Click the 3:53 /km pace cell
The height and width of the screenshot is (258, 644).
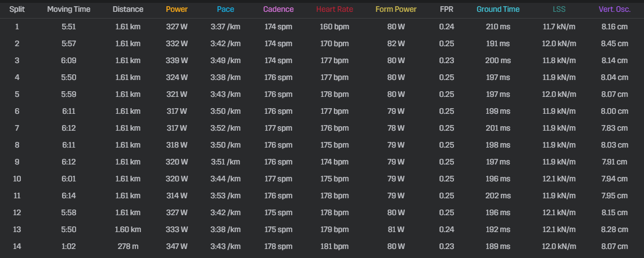click(226, 195)
